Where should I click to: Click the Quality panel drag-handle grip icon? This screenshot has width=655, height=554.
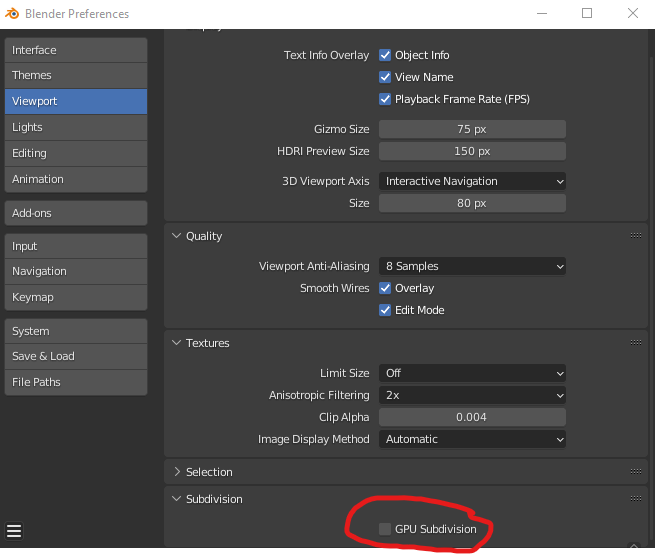tap(635, 236)
